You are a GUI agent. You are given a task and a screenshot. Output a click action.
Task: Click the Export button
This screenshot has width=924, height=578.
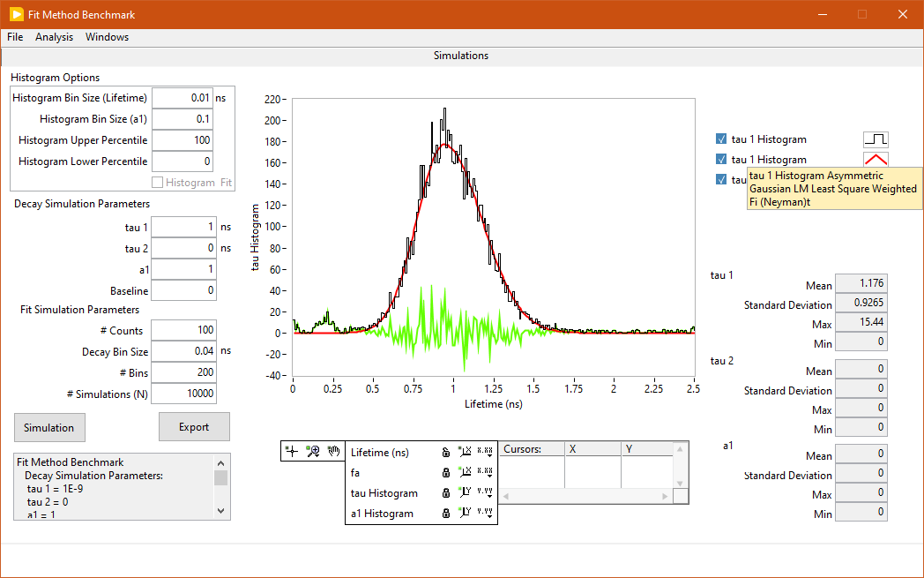194,426
